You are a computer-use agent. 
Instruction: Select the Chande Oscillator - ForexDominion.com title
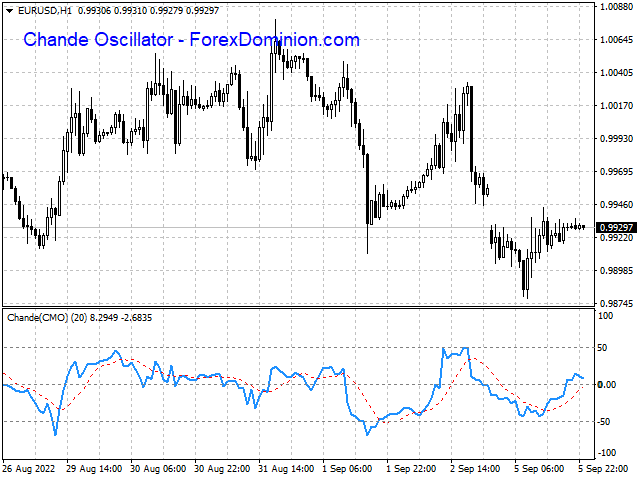191,40
